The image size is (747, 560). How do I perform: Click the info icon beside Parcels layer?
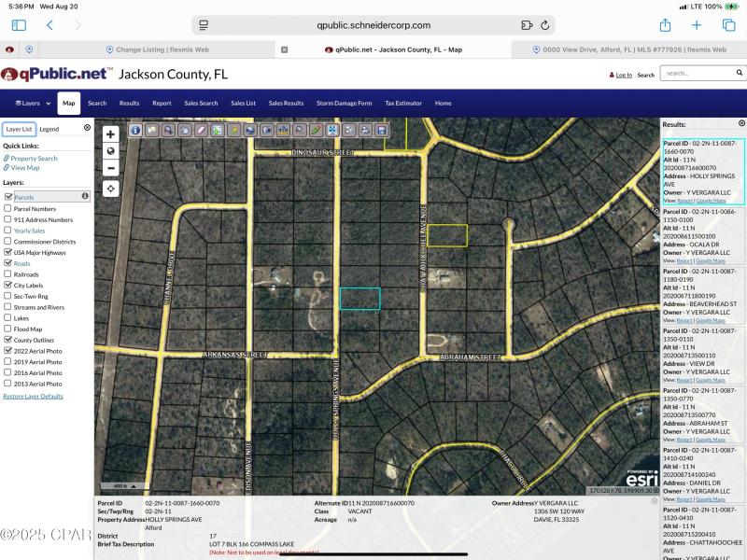(85, 196)
